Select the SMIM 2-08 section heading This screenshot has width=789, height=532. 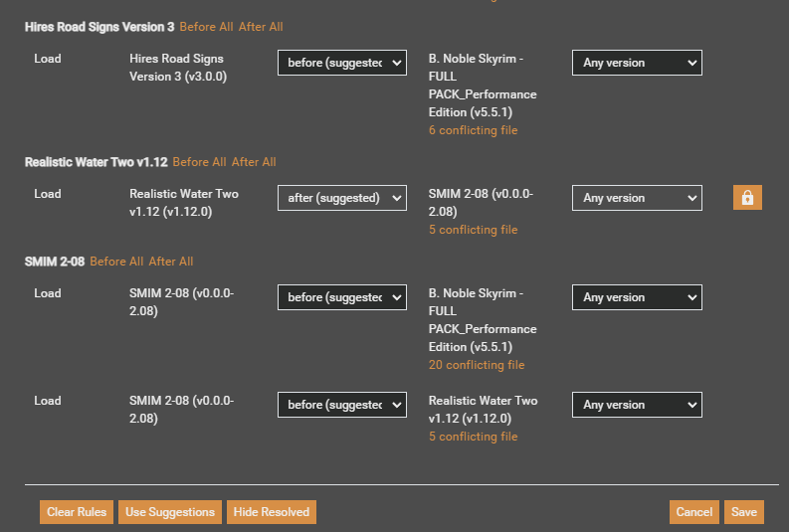pos(55,262)
